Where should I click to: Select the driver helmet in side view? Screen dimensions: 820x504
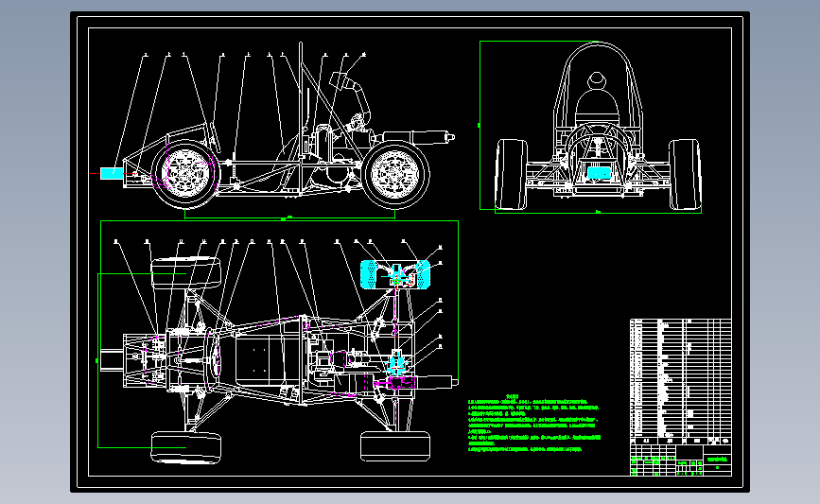pyautogui.click(x=340, y=80)
